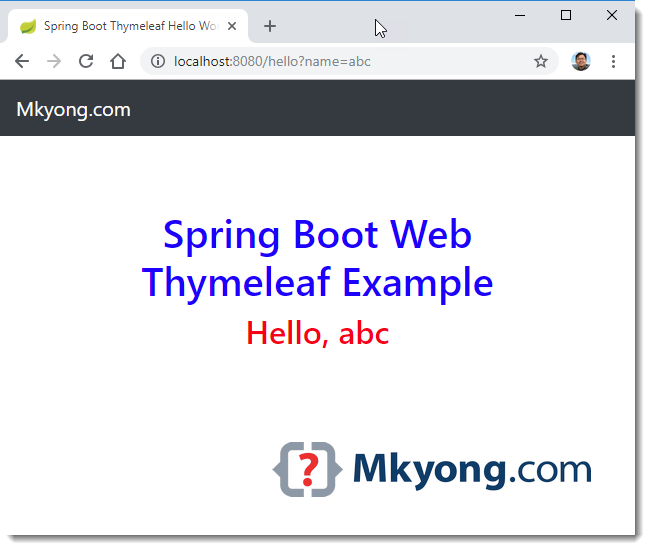The image size is (650, 550).
Task: Close the Spring Boot Thymeleaf tab
Action: point(232,26)
